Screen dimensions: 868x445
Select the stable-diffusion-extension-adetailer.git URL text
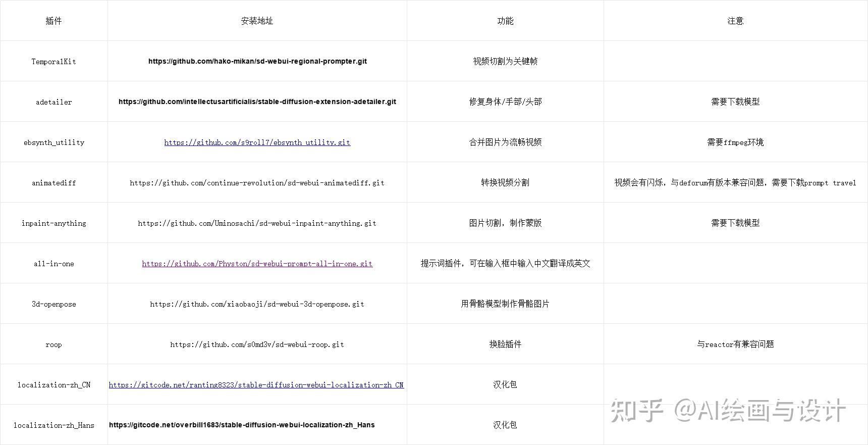coord(257,102)
